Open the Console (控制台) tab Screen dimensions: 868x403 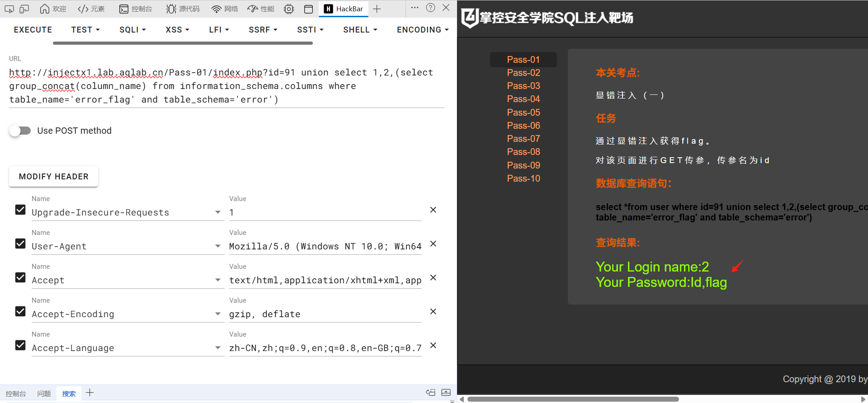point(136,9)
